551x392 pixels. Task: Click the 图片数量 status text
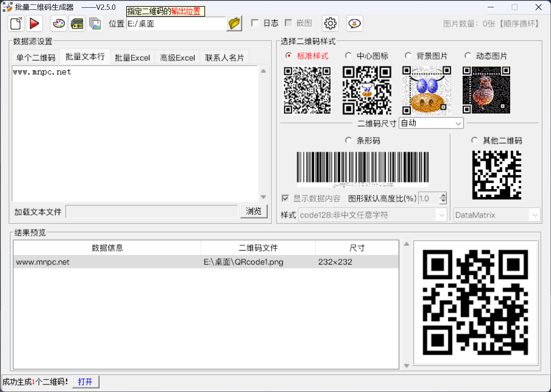[491, 24]
